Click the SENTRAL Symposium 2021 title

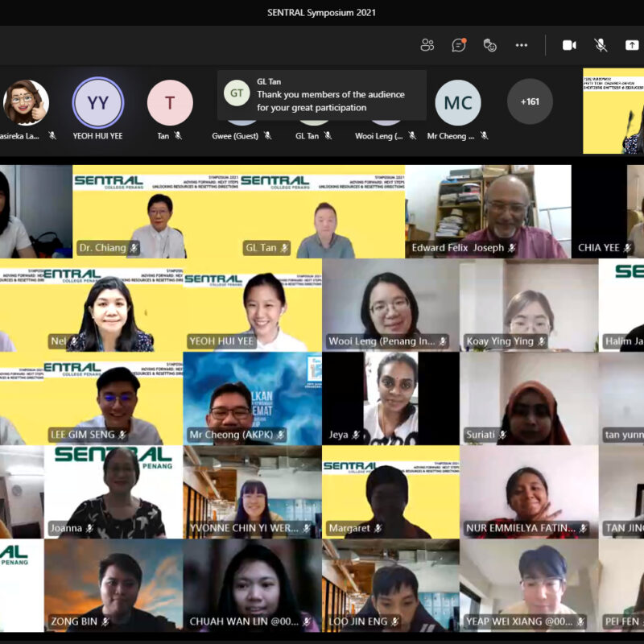(x=321, y=12)
